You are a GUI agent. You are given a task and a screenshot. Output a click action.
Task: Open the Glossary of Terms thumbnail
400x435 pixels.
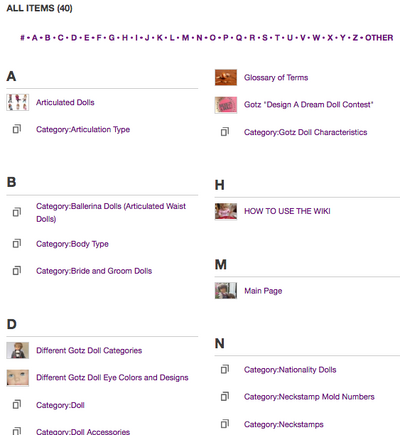tap(226, 77)
